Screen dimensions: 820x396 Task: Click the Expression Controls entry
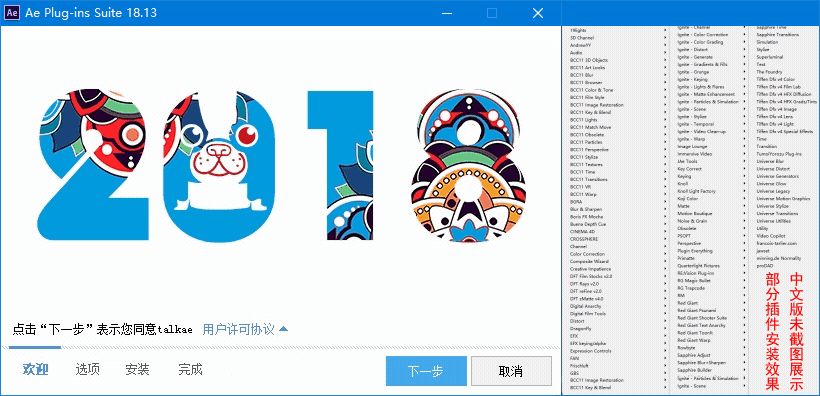coord(590,350)
